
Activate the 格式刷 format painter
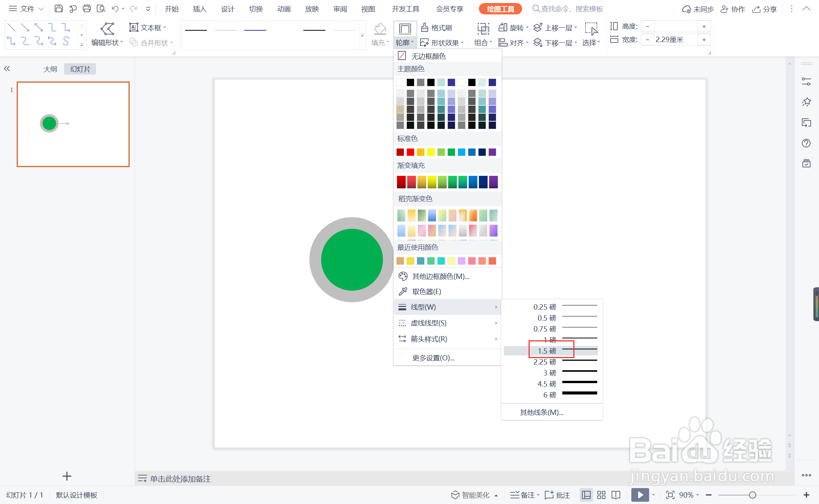pyautogui.click(x=436, y=27)
